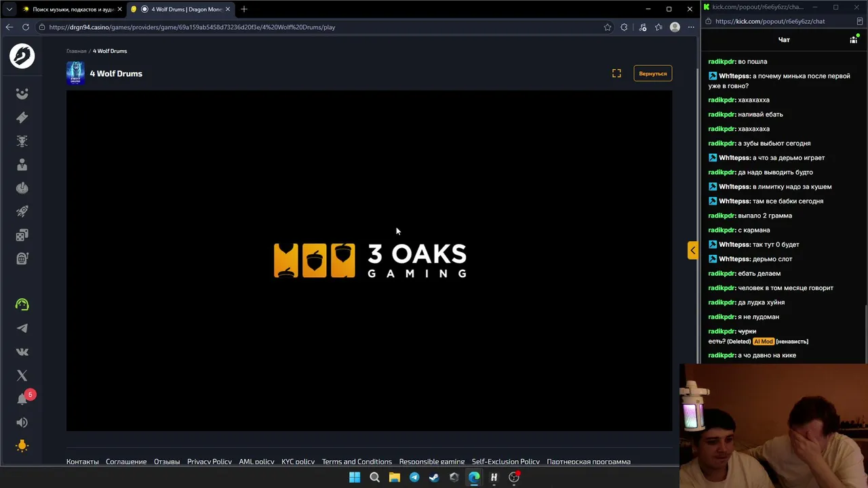Click the AI Mod badge in chat
Viewport: 868px width, 488px height.
coord(764,342)
